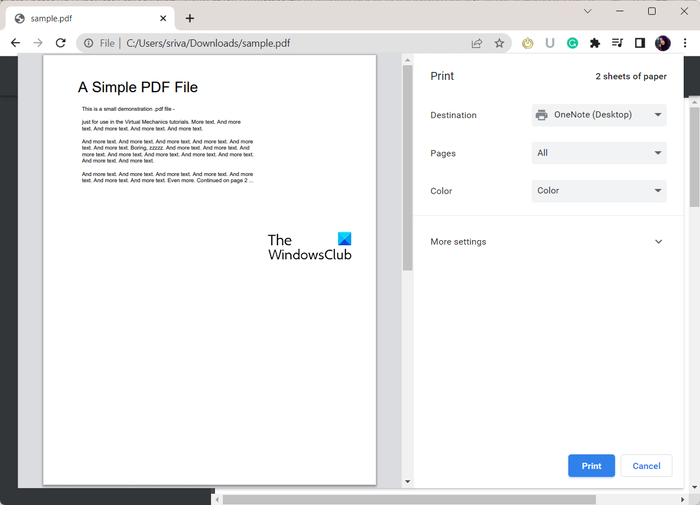Bookmark this page with the star icon

pos(499,43)
